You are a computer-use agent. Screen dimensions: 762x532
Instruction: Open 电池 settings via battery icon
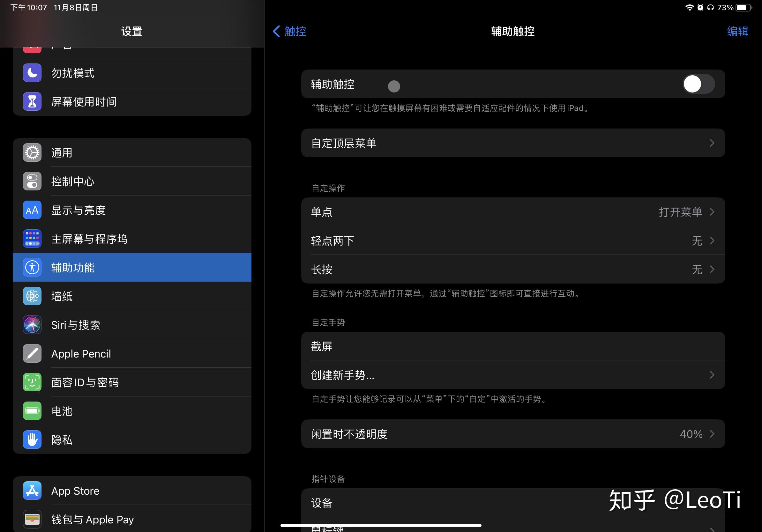[x=32, y=410]
